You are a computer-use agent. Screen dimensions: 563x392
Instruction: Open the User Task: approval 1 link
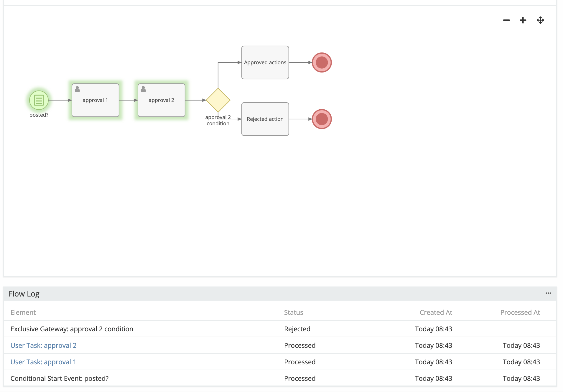point(43,362)
